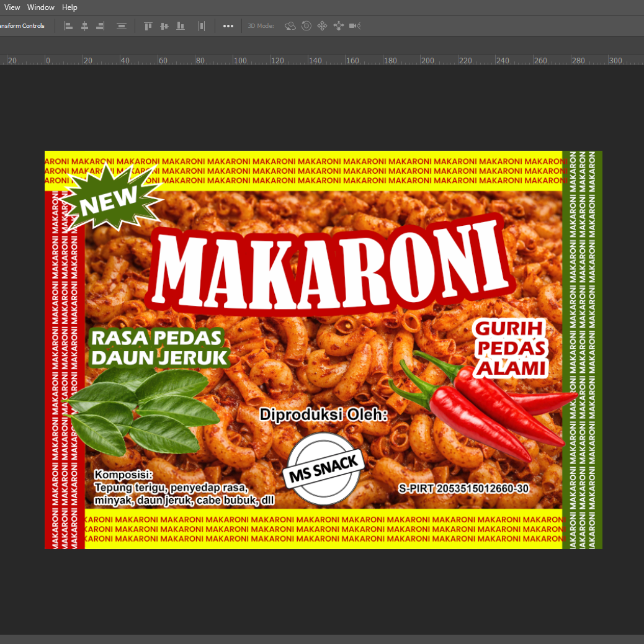Select the GURIH PEDAS ALAMI text
644x644 pixels.
pyautogui.click(x=511, y=348)
